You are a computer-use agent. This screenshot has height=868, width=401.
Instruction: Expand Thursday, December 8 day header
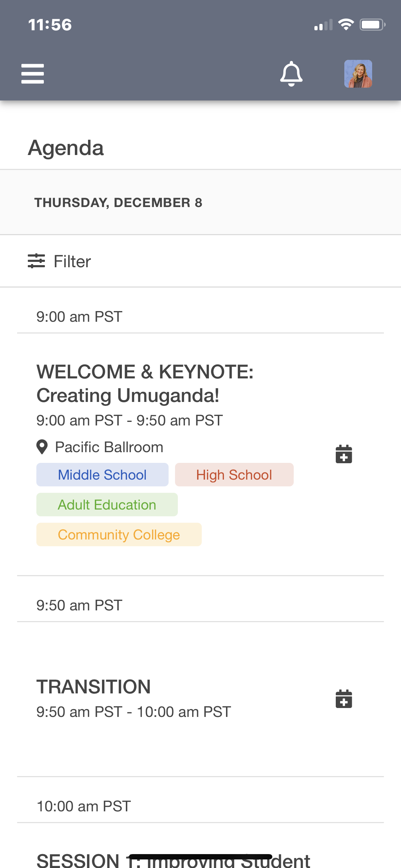point(118,202)
